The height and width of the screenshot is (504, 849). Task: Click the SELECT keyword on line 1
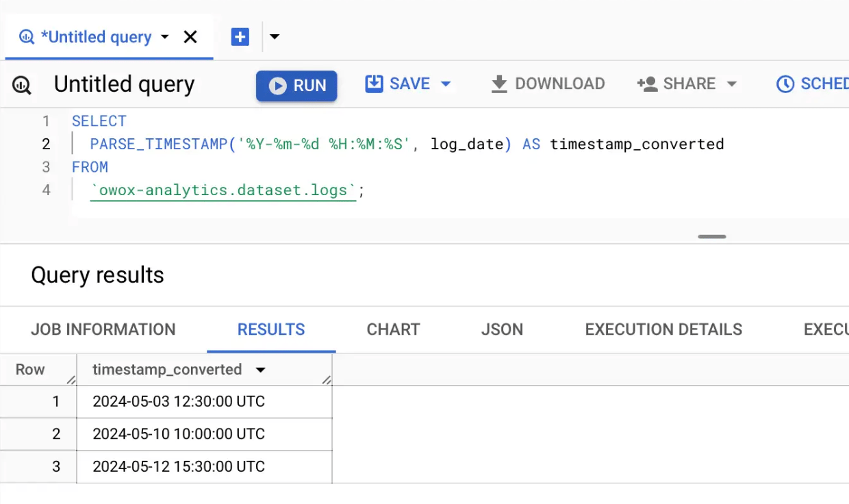pos(99,121)
